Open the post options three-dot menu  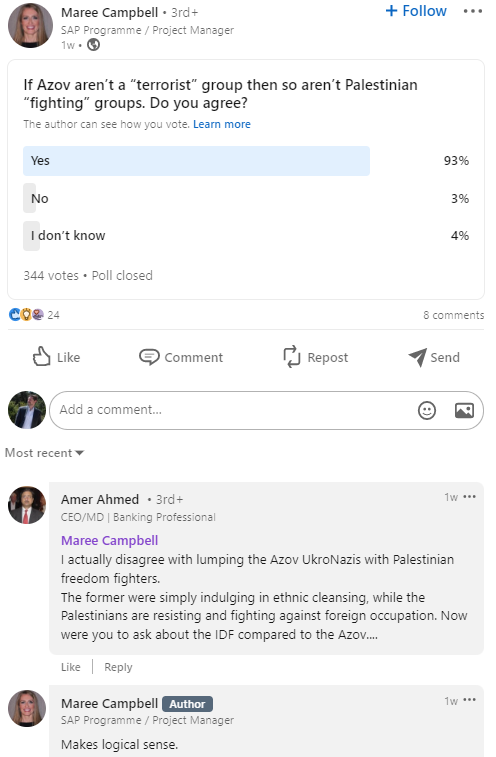point(472,11)
